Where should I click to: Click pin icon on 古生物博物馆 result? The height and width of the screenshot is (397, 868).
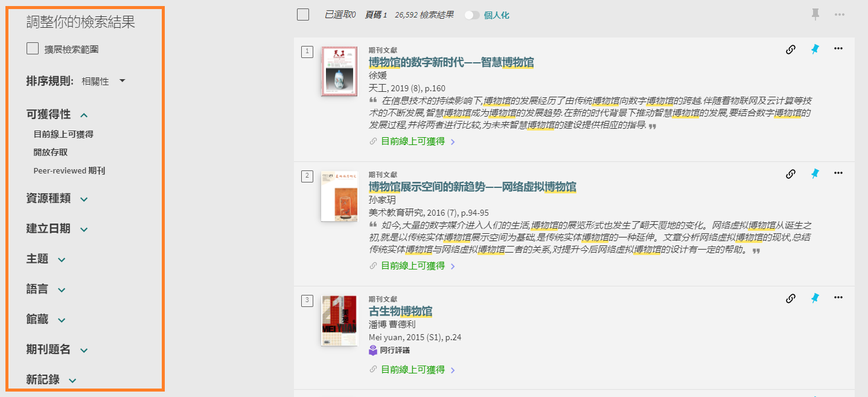click(815, 298)
